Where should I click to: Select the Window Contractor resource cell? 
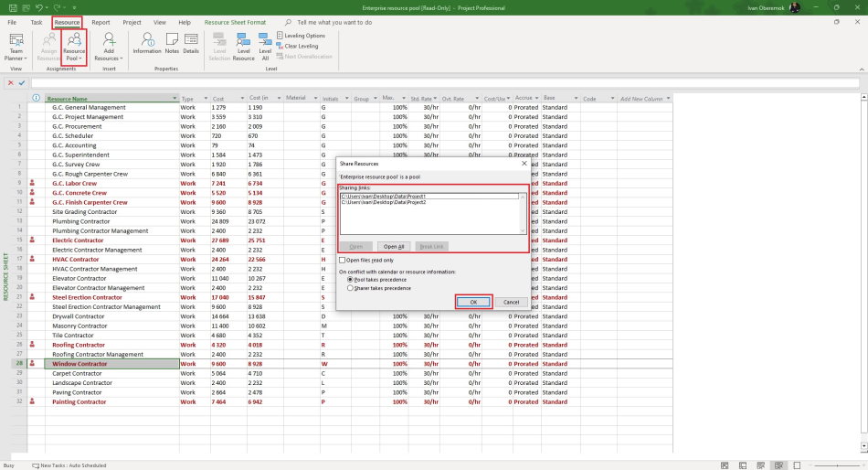pos(111,364)
